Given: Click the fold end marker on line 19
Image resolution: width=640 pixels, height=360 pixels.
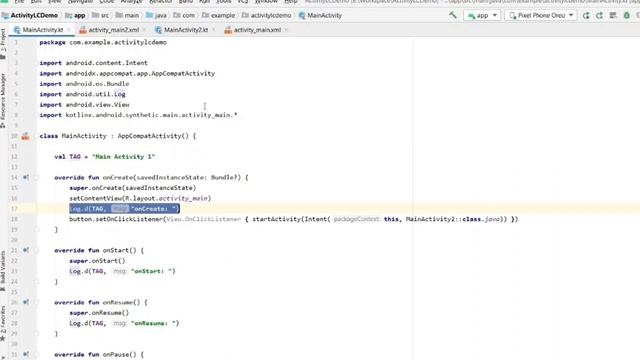Looking at the screenshot, I should coord(36,230).
